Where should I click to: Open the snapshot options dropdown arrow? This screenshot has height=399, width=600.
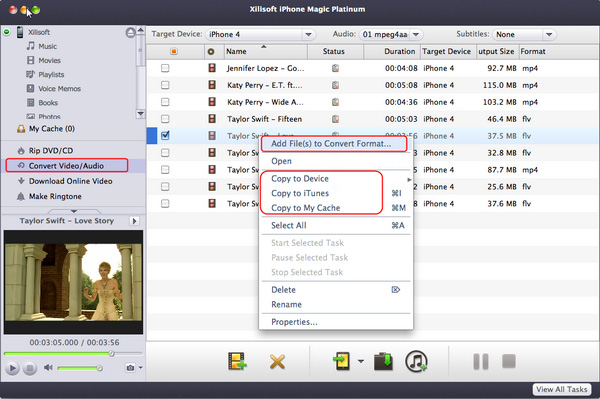tap(140, 368)
